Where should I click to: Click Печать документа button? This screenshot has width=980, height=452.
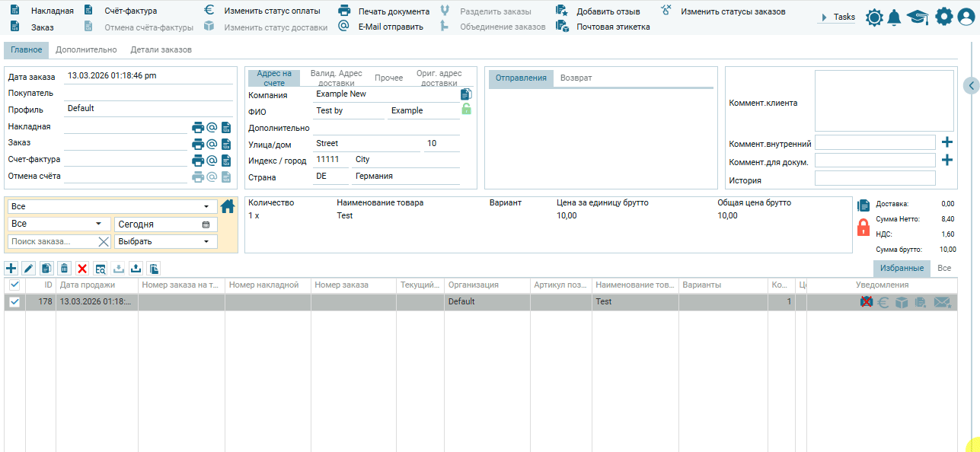pyautogui.click(x=385, y=11)
